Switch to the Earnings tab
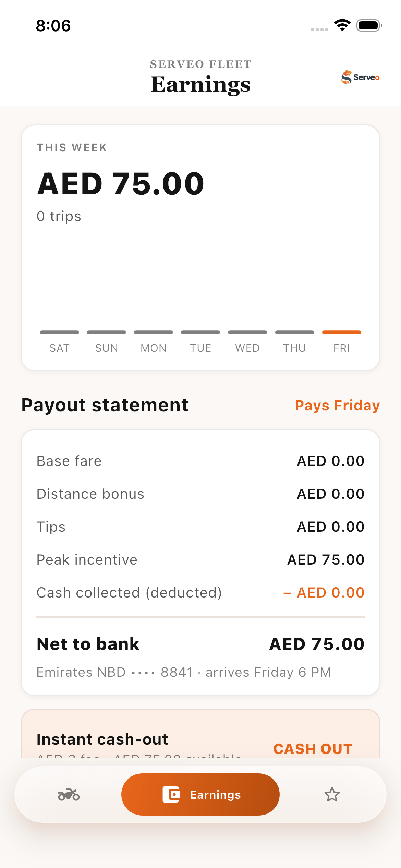The width and height of the screenshot is (401, 868). (200, 794)
